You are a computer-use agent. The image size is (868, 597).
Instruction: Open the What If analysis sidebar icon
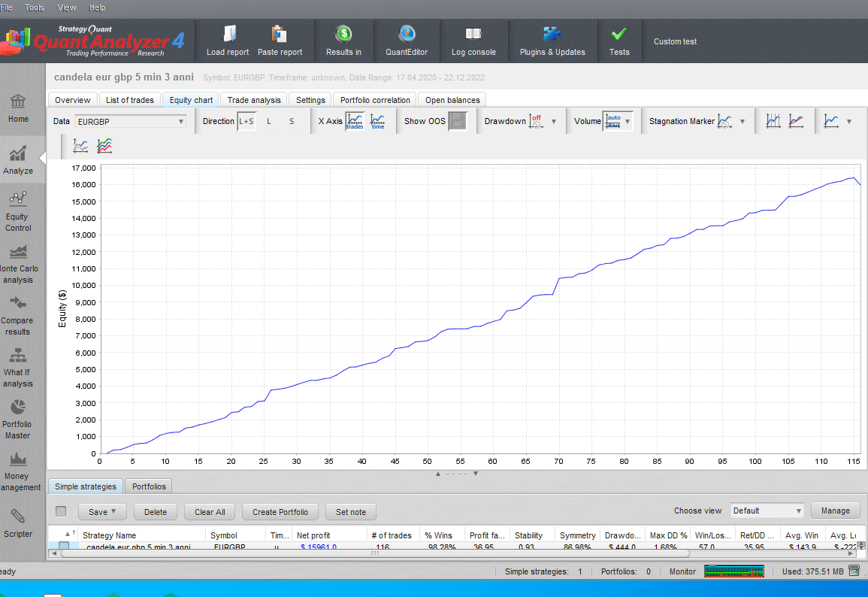(18, 355)
